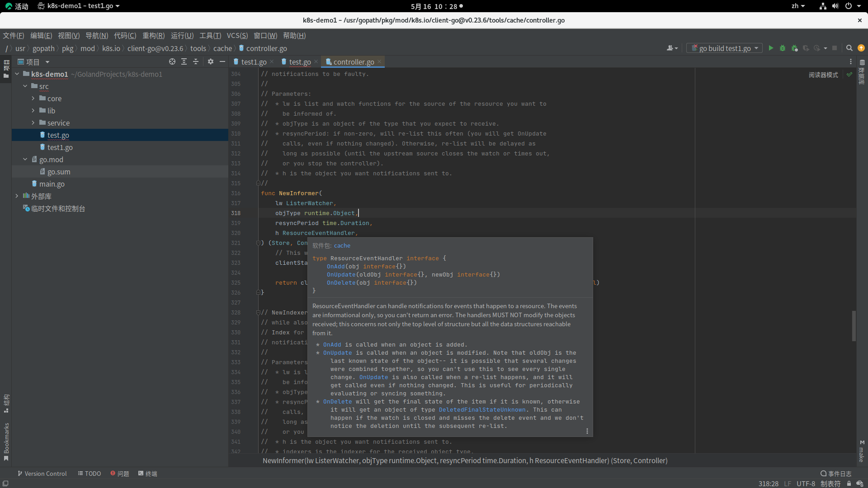Hide the project panel with minus icon
The width and height of the screenshot is (868, 488).
(222, 61)
